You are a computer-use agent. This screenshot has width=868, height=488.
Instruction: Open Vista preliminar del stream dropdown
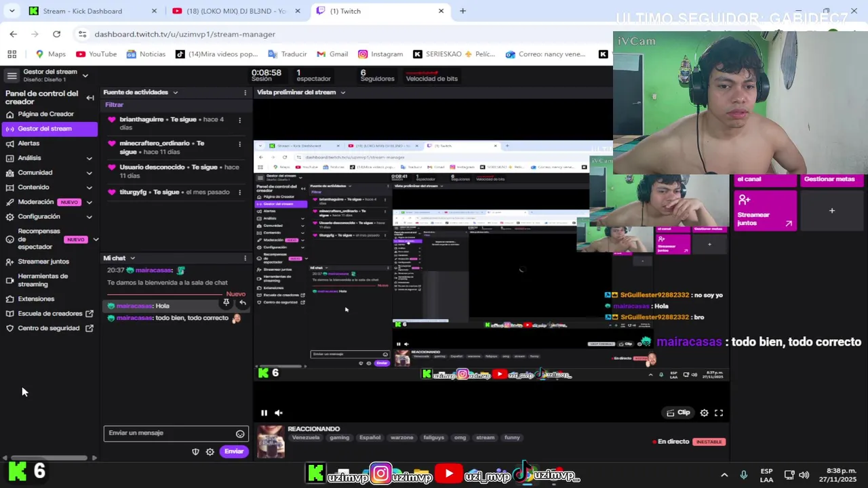(x=342, y=92)
